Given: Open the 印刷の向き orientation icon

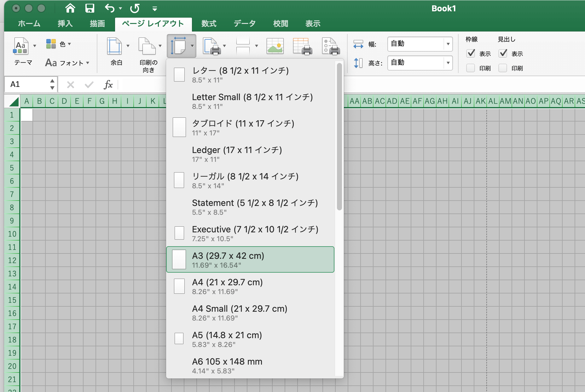Looking at the screenshot, I should pos(147,46).
